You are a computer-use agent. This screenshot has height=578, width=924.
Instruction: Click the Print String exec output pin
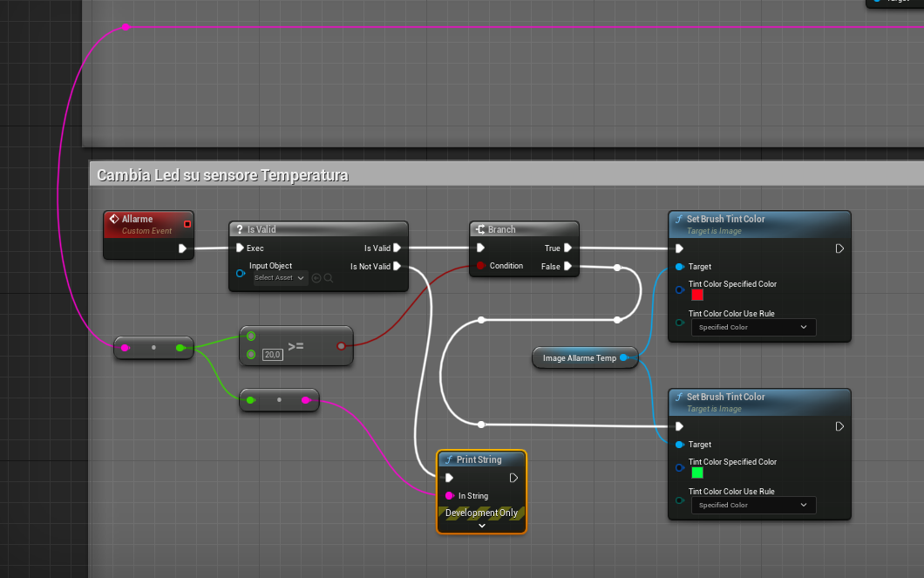click(x=513, y=478)
